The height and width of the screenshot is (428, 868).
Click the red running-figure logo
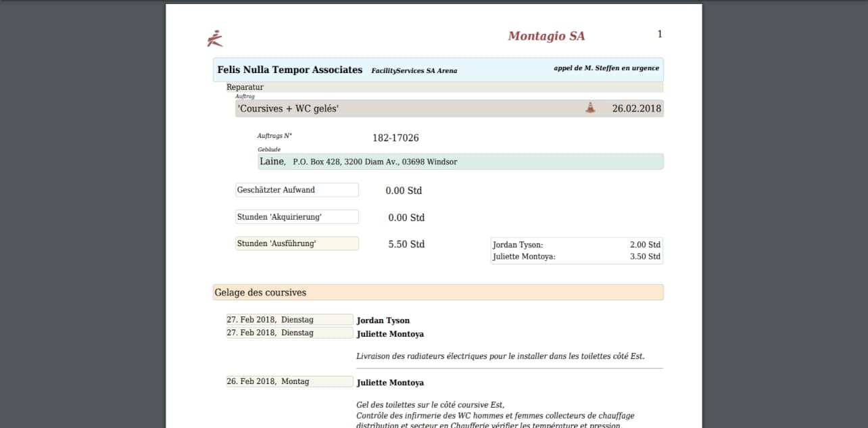click(x=215, y=39)
